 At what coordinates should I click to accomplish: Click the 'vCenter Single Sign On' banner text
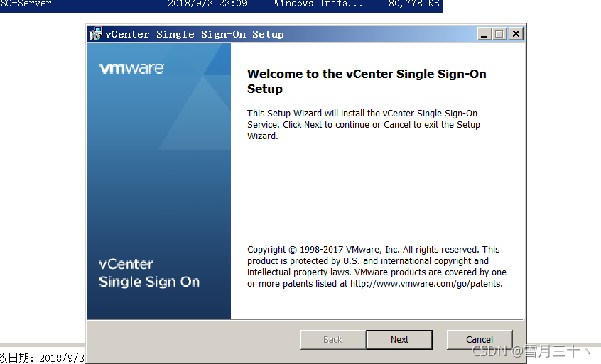pyautogui.click(x=149, y=273)
